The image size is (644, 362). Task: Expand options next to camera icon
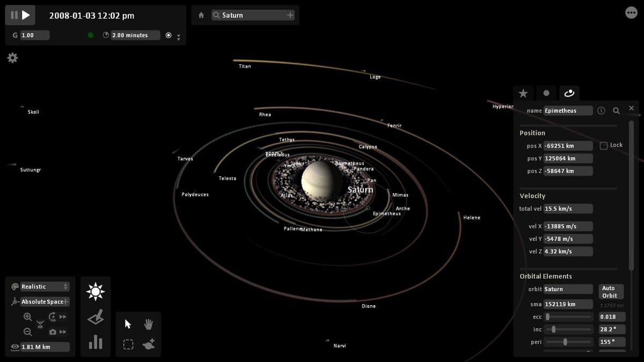(x=63, y=332)
